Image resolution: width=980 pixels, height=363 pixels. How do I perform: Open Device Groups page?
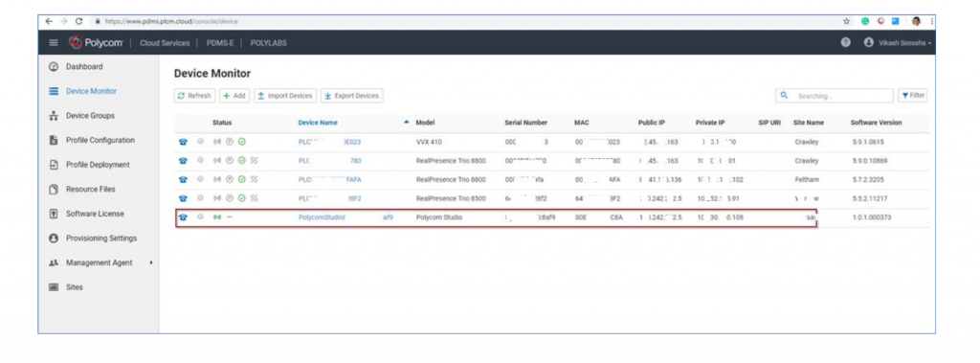(x=90, y=116)
